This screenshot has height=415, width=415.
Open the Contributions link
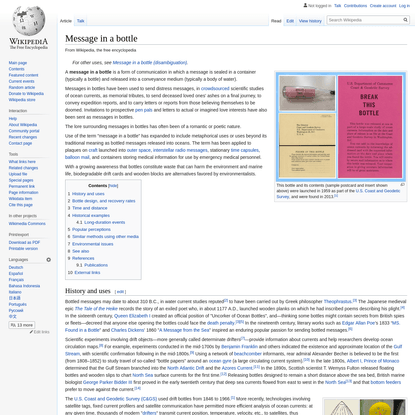(x=355, y=6)
